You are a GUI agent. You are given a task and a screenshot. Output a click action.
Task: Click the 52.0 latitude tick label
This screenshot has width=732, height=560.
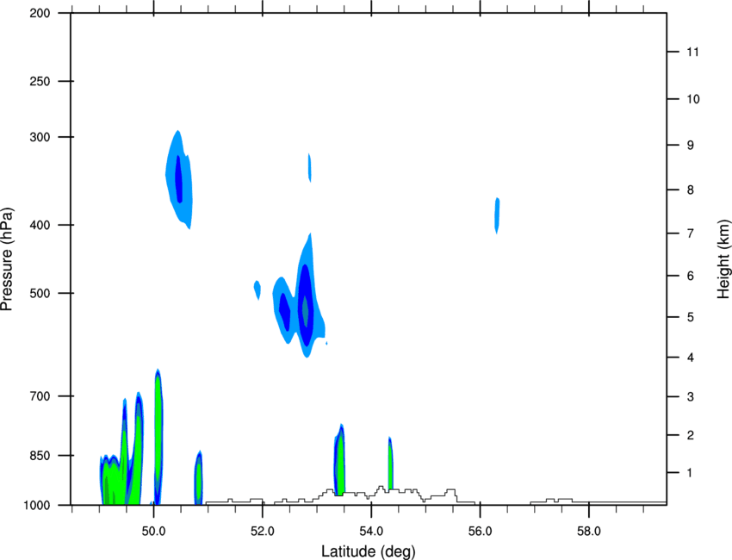tap(263, 532)
